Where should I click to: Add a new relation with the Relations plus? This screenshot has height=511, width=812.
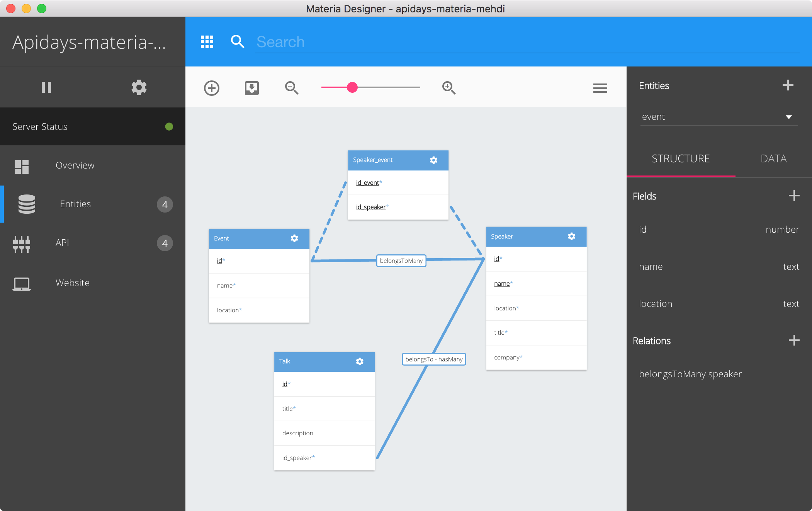pyautogui.click(x=794, y=341)
